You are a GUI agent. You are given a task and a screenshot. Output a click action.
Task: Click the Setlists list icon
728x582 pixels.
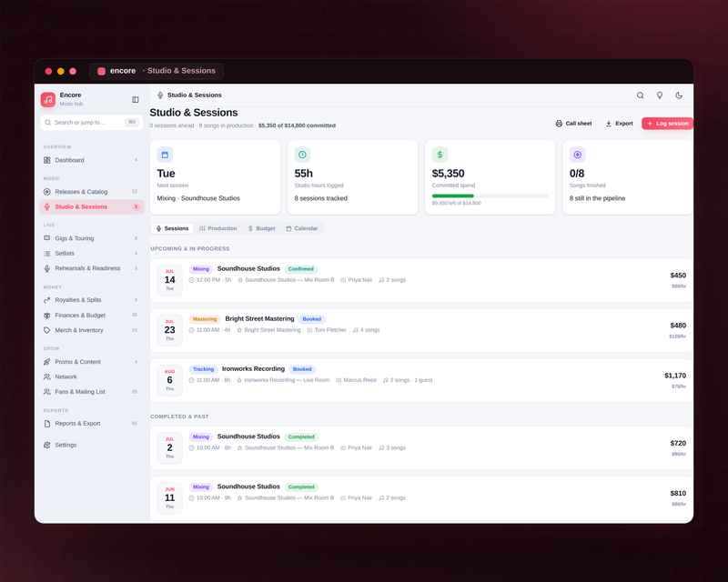47,254
